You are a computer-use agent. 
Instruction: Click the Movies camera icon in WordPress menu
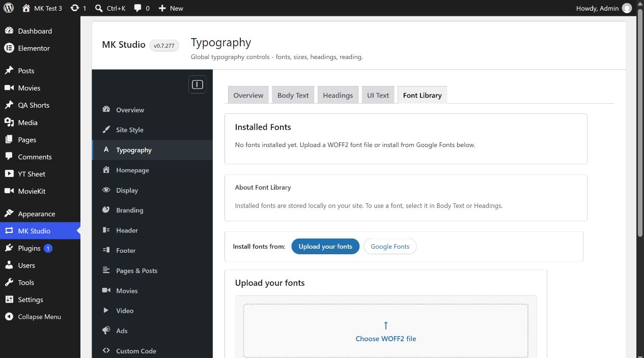pyautogui.click(x=9, y=88)
